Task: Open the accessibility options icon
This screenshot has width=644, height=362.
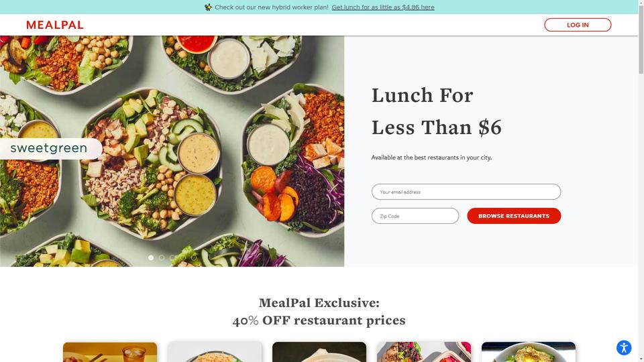Action: [x=623, y=348]
